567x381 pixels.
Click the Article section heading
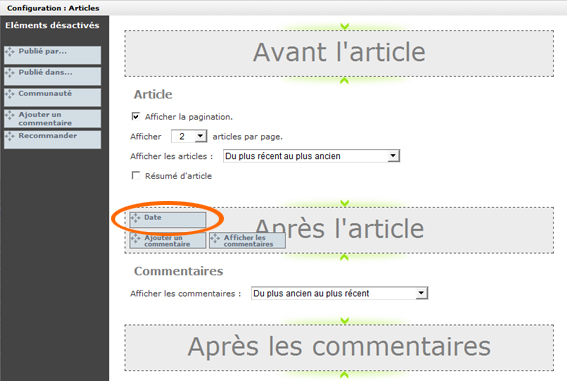[153, 94]
